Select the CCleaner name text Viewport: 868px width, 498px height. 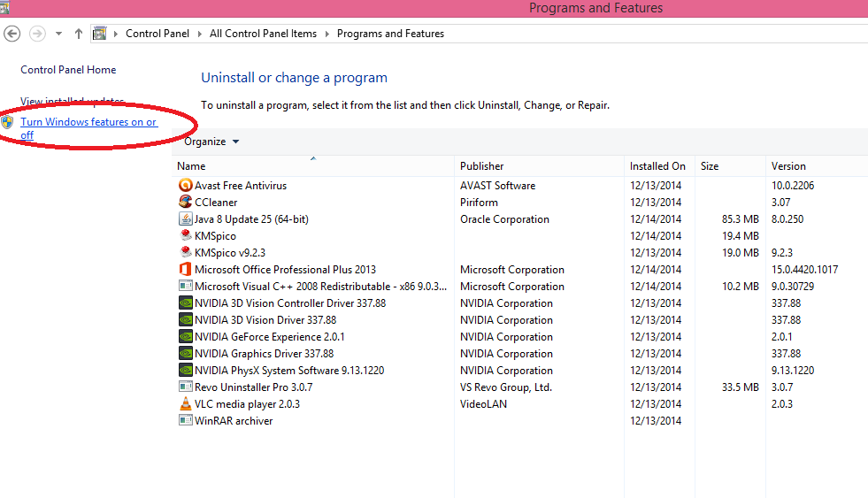coord(216,203)
